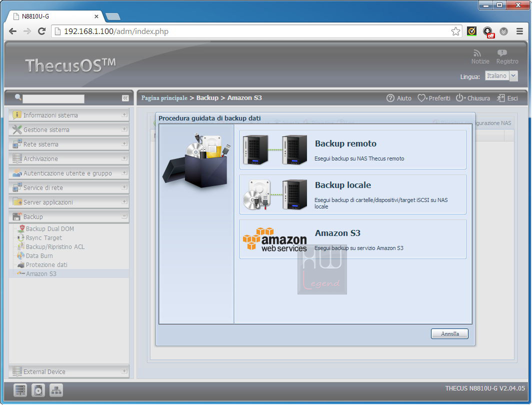Viewport: 532px width, 405px height.
Task: Click the Amazon web services logo
Action: (274, 239)
